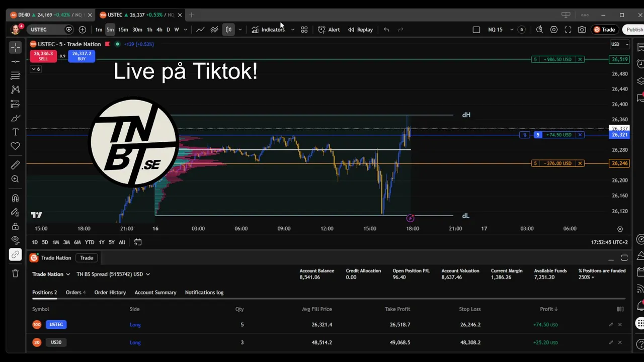Close the US30 position row

pyautogui.click(x=620, y=342)
